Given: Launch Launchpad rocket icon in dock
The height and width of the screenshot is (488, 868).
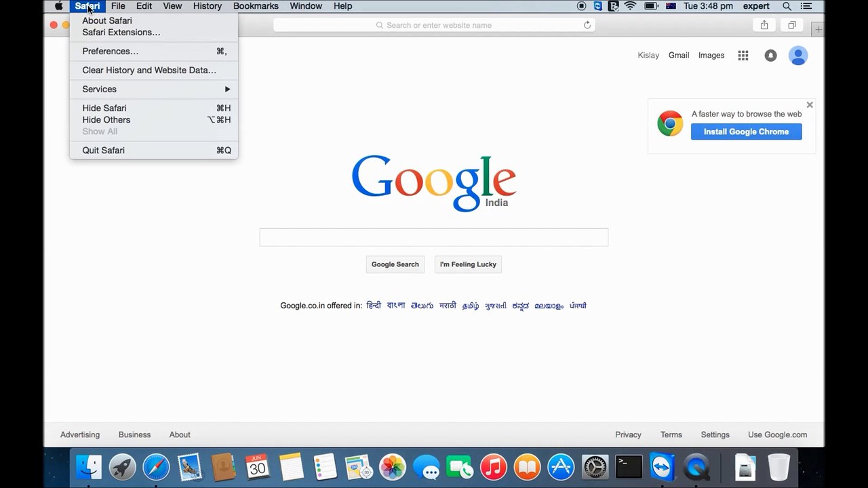Looking at the screenshot, I should tap(123, 467).
